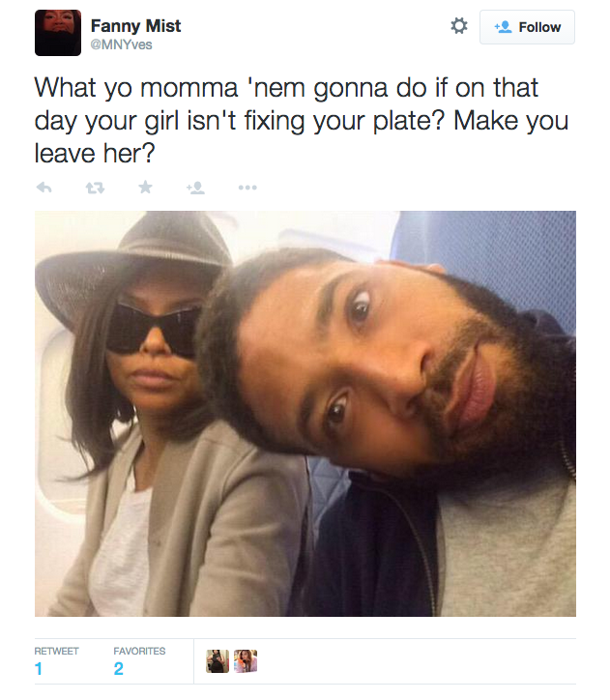Click the Follow button
The image size is (610, 700).
click(x=527, y=27)
